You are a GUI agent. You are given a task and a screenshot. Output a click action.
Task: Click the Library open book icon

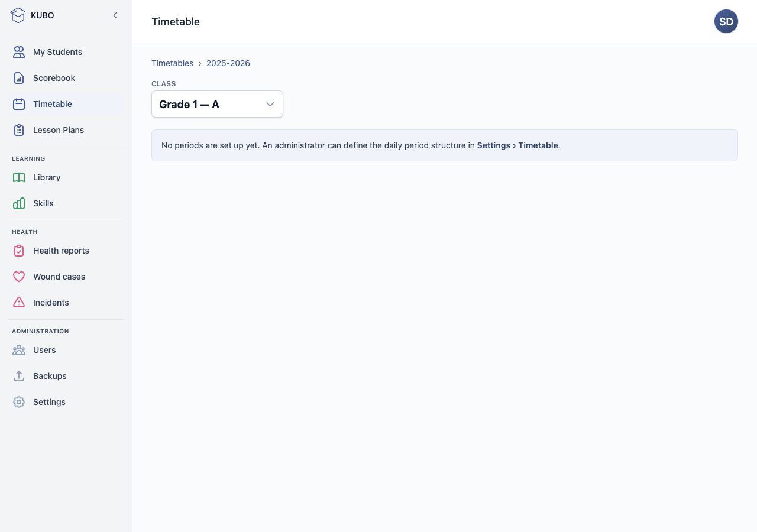(19, 177)
